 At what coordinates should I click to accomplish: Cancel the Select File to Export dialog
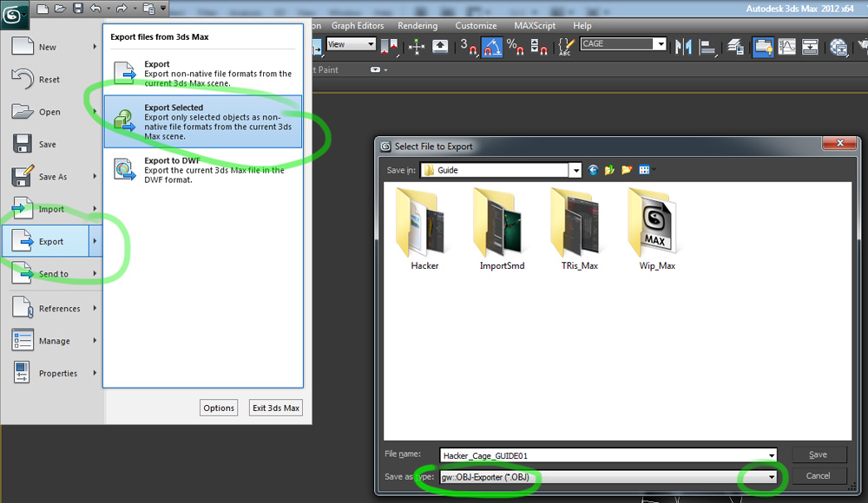pos(819,476)
